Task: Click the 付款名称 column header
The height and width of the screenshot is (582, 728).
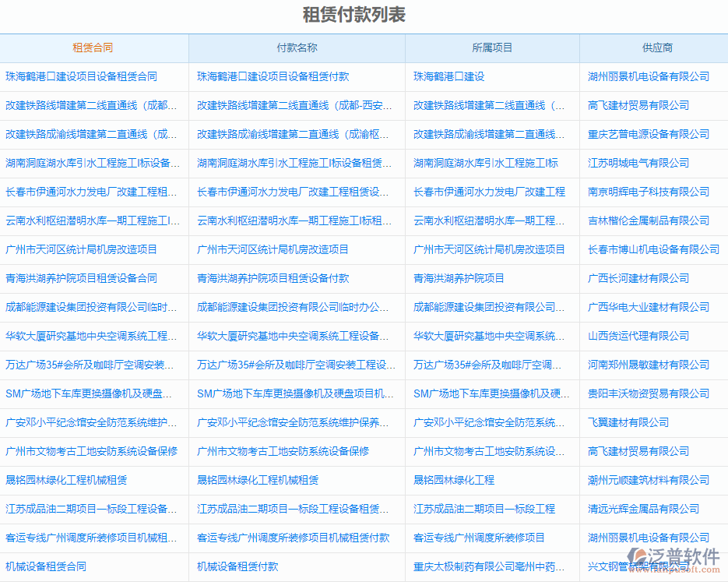Action: point(296,48)
